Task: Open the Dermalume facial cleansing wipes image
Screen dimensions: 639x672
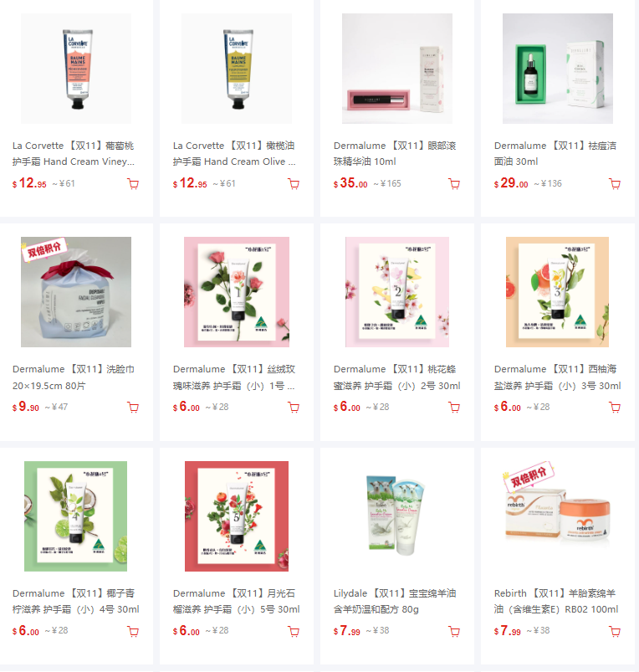Action: (76, 292)
